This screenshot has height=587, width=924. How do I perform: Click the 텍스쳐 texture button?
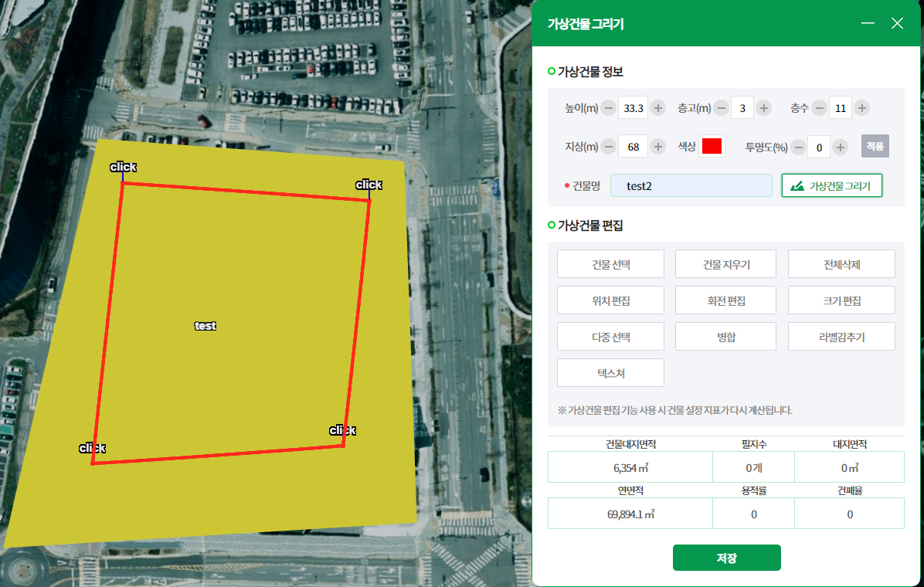click(x=610, y=373)
